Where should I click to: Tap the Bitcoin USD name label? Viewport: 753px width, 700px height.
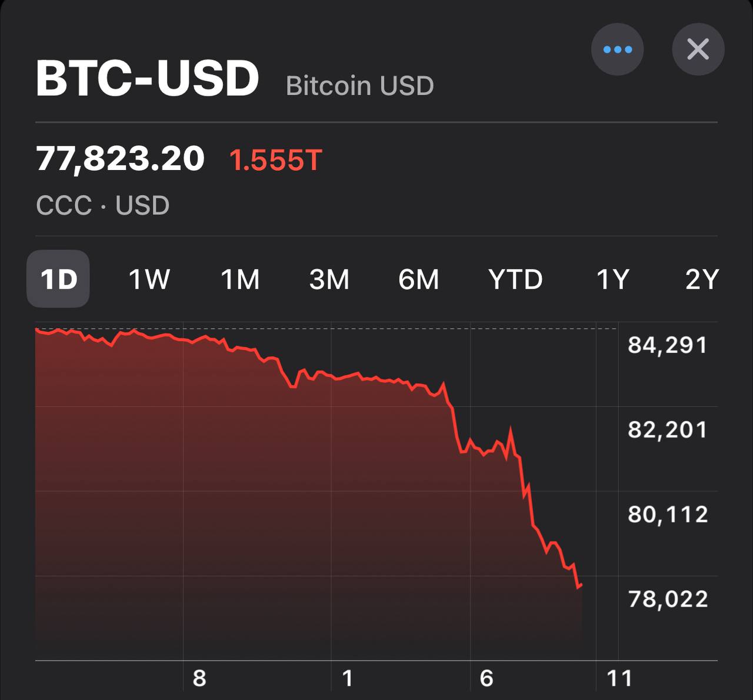pos(359,86)
